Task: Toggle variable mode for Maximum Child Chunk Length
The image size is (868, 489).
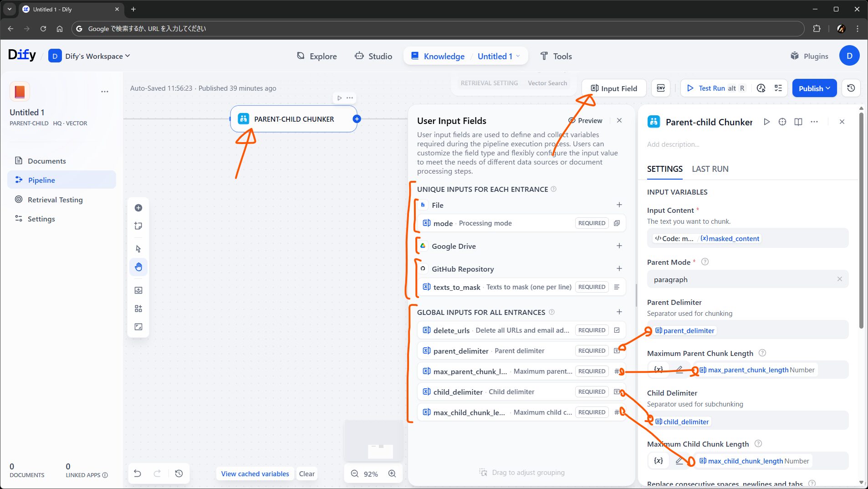Action: 659,461
